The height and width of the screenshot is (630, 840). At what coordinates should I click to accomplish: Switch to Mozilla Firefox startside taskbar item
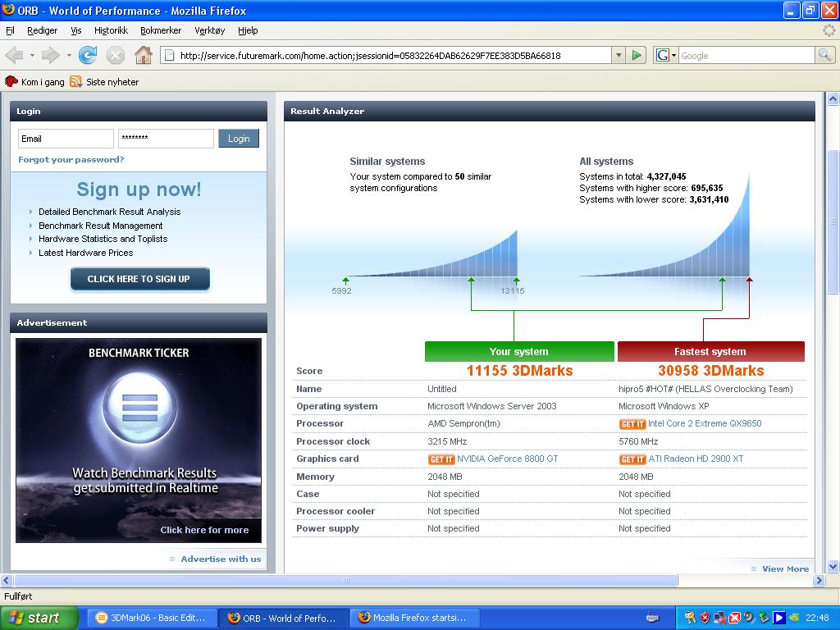[x=414, y=618]
